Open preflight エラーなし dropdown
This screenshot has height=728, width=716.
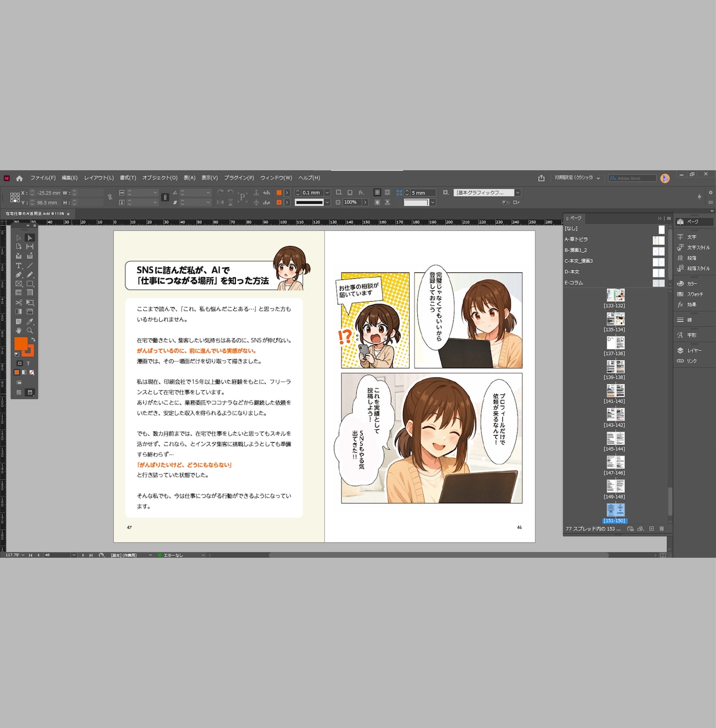click(203, 555)
